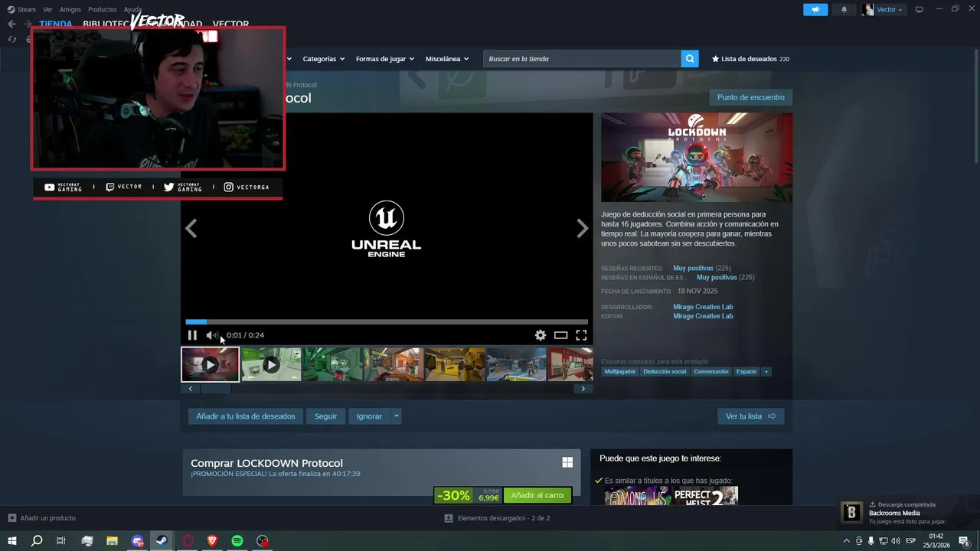Go to next media with right arrow
Image resolution: width=980 pixels, height=551 pixels.
(x=583, y=228)
